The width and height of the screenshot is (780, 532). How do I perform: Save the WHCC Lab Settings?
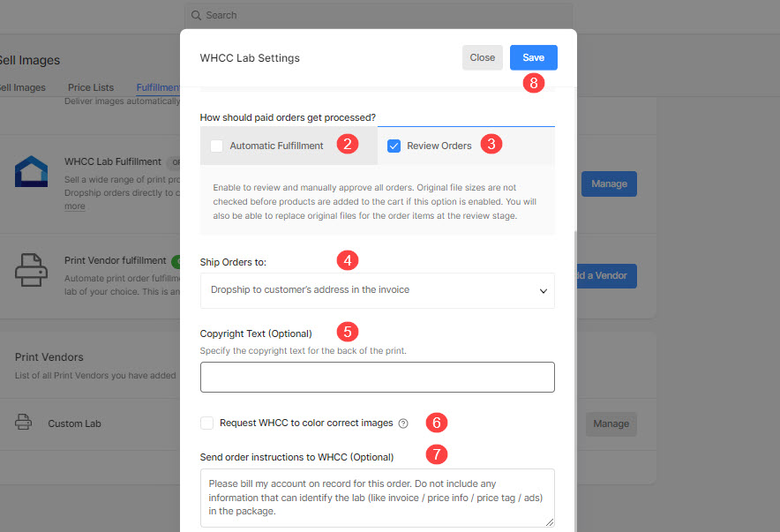pyautogui.click(x=533, y=57)
